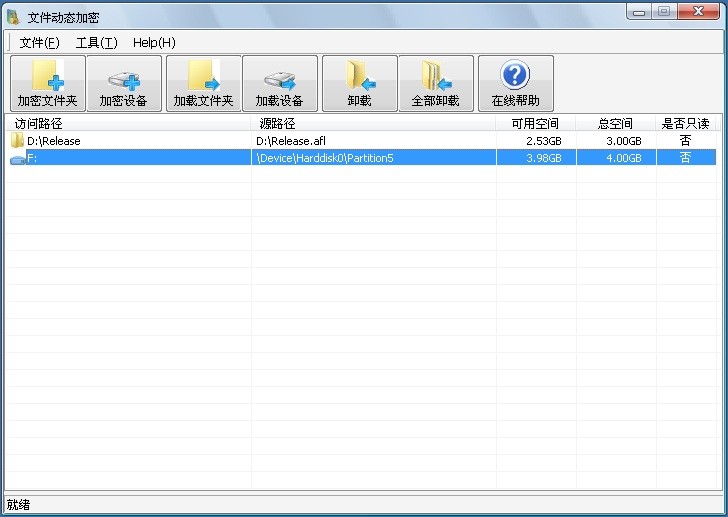Click the app icon in title bar
The height and width of the screenshot is (517, 728).
tap(13, 18)
